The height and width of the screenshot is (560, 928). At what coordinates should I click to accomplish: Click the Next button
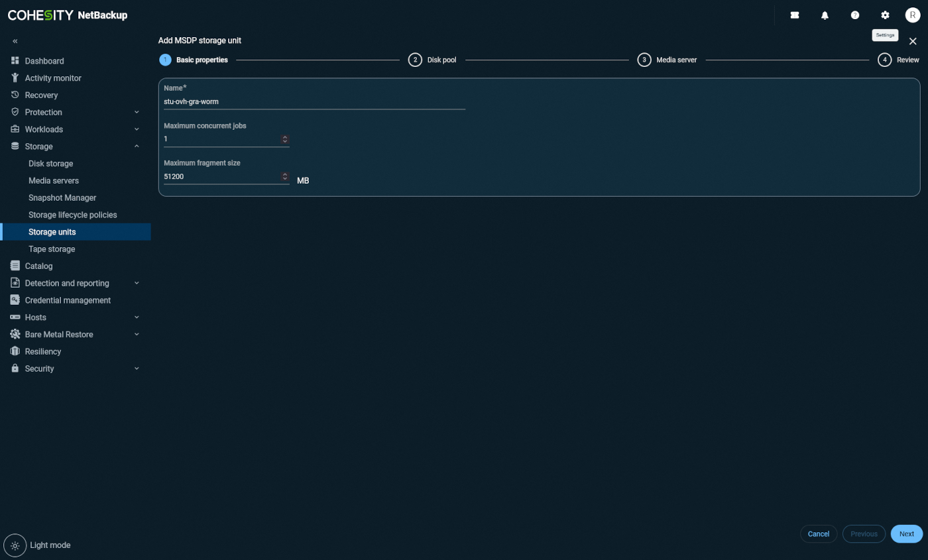click(x=906, y=534)
